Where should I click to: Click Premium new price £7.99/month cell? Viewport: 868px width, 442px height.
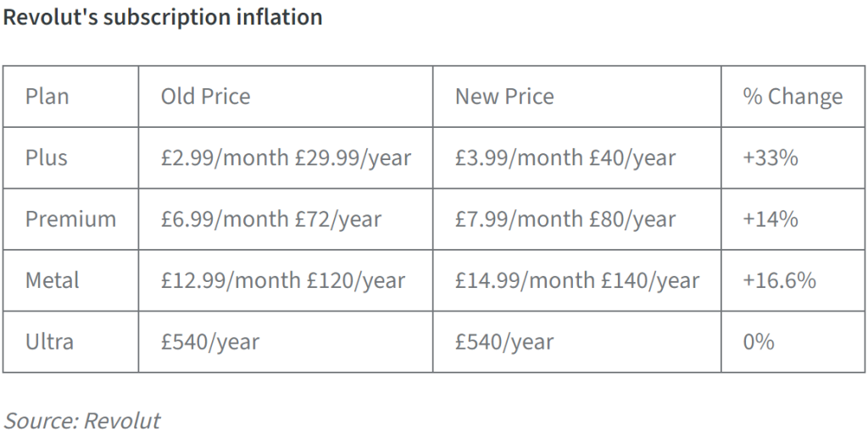576,219
